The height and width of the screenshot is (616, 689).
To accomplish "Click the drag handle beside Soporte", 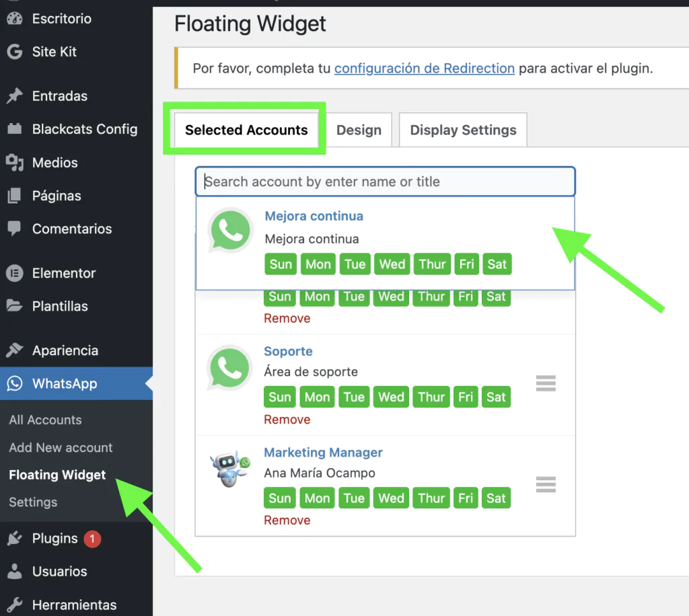I will coord(545,383).
